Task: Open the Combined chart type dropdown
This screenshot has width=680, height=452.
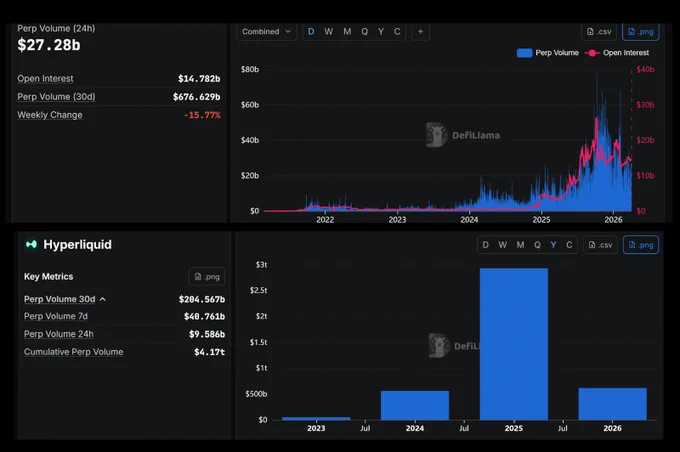Action: pos(267,32)
